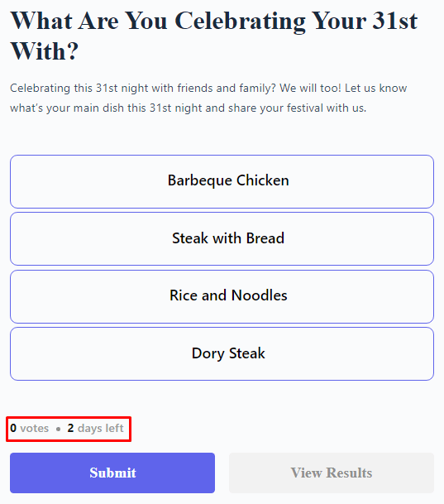Click the 'Steak with Bread' label text
Screen dimensions: 444x504
[228, 238]
